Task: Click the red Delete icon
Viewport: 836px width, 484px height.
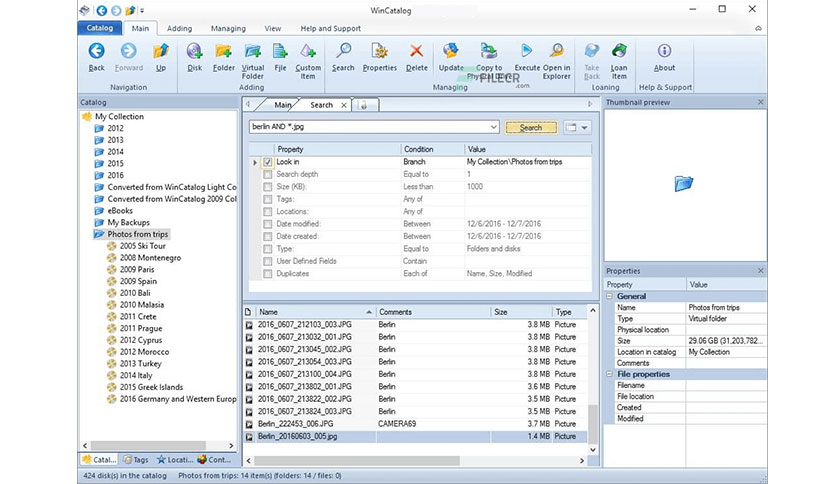Action: pyautogui.click(x=416, y=51)
